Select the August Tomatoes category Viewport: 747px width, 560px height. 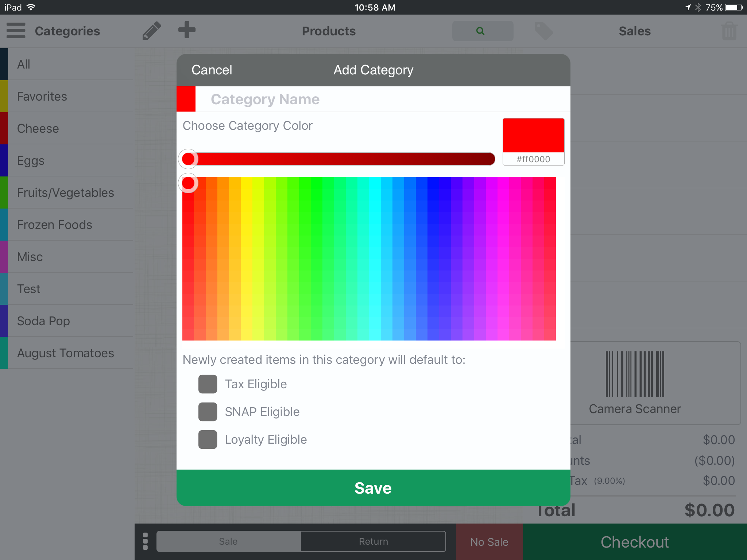click(x=67, y=353)
